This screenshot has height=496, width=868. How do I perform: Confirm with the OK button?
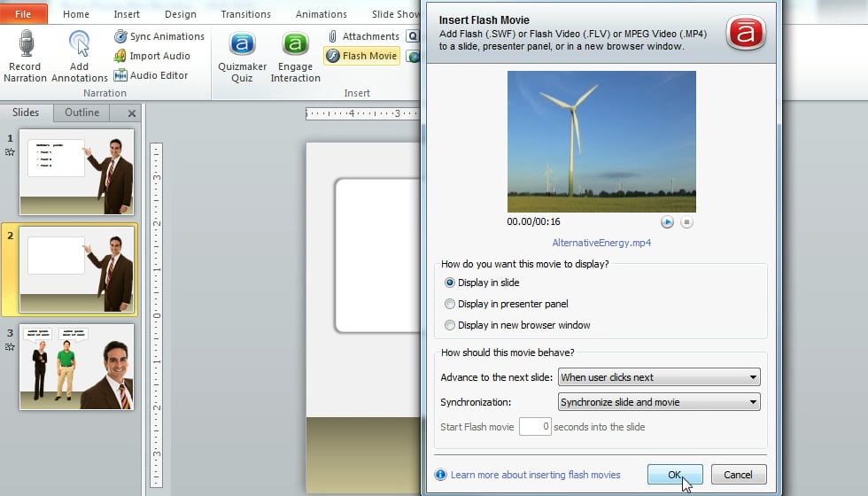pos(675,475)
